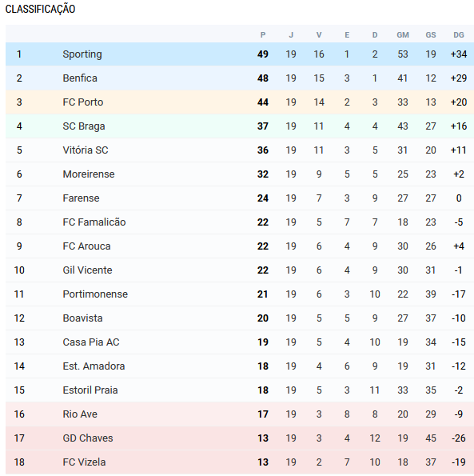Select the FC Porto team name
Image resolution: width=474 pixels, height=476 pixels.
[83, 102]
